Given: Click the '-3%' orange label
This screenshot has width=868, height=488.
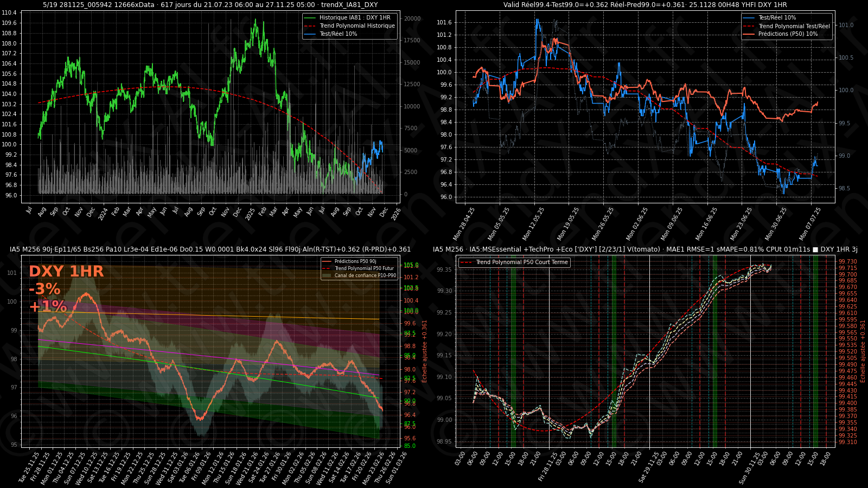Looking at the screenshot, I should click(44, 289).
